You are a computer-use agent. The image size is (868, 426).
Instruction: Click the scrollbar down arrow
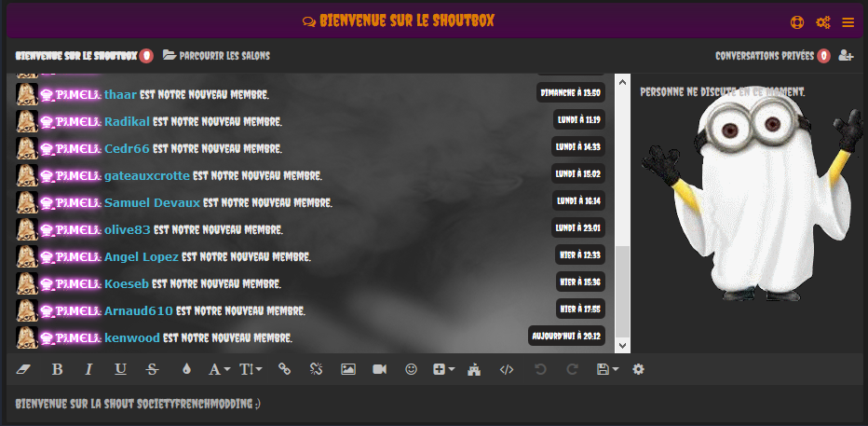point(623,346)
